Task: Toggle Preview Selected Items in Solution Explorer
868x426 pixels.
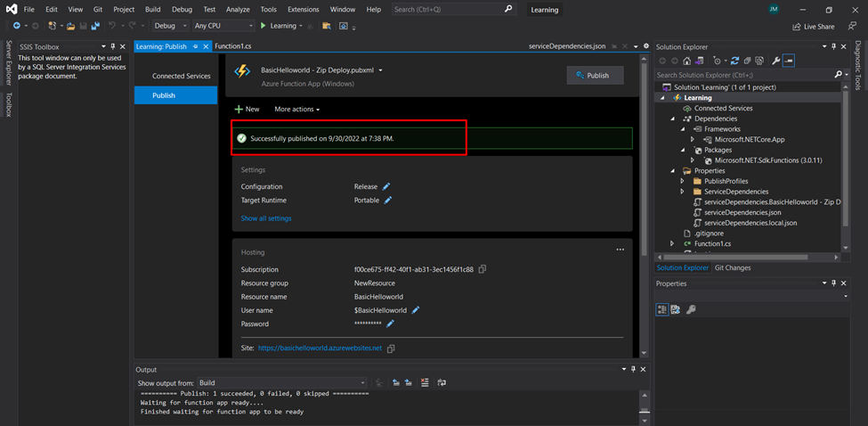Action: click(x=789, y=61)
